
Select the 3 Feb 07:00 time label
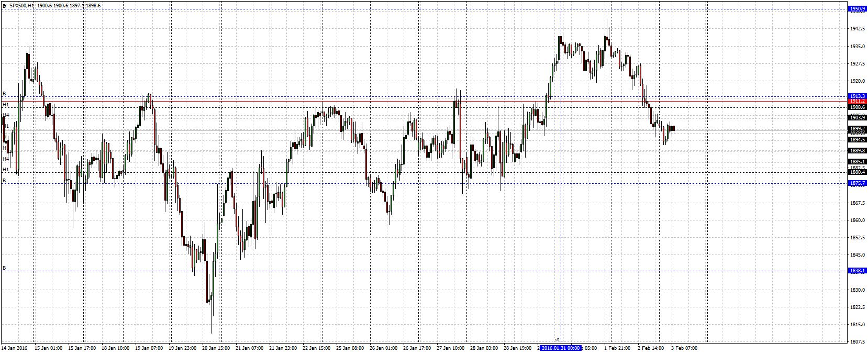684,348
